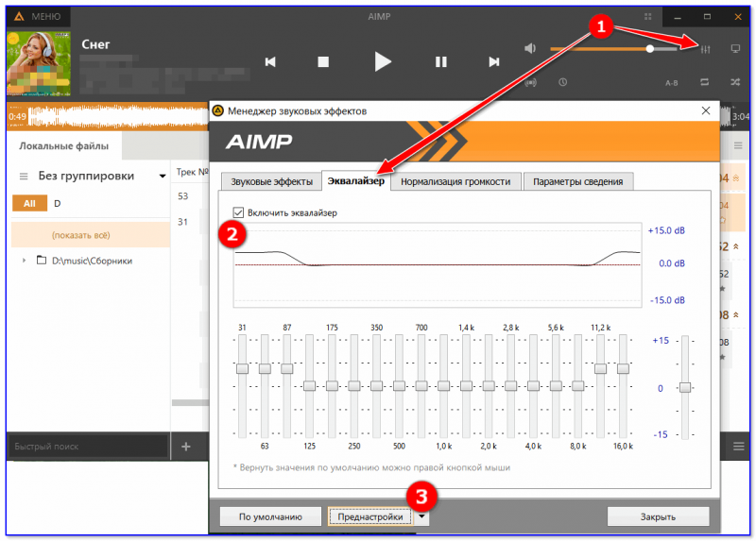
Task: Open the sleep timer clock icon
Action: pyautogui.click(x=562, y=82)
